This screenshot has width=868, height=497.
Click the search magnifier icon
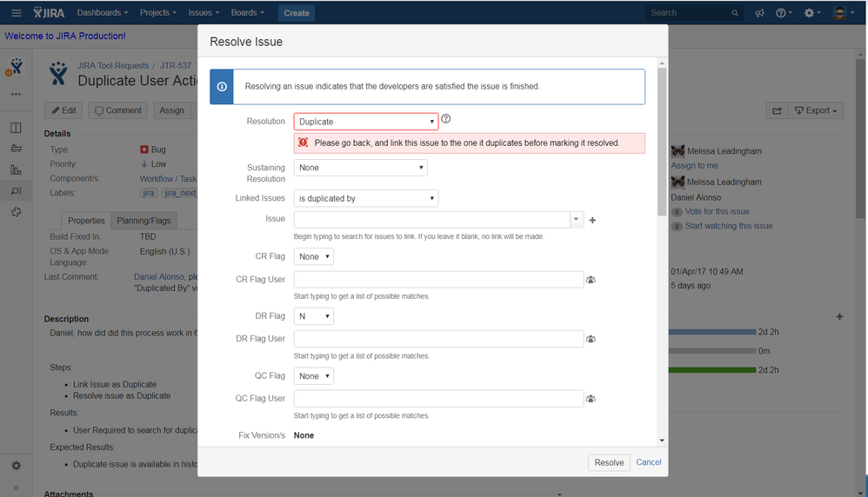[735, 13]
